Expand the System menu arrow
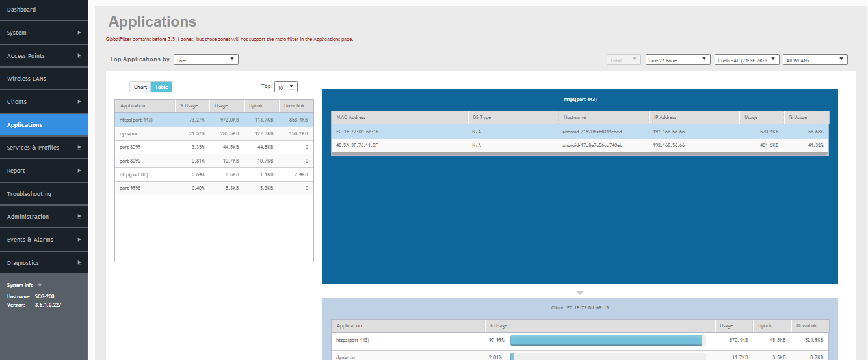The width and height of the screenshot is (868, 360). 79,33
